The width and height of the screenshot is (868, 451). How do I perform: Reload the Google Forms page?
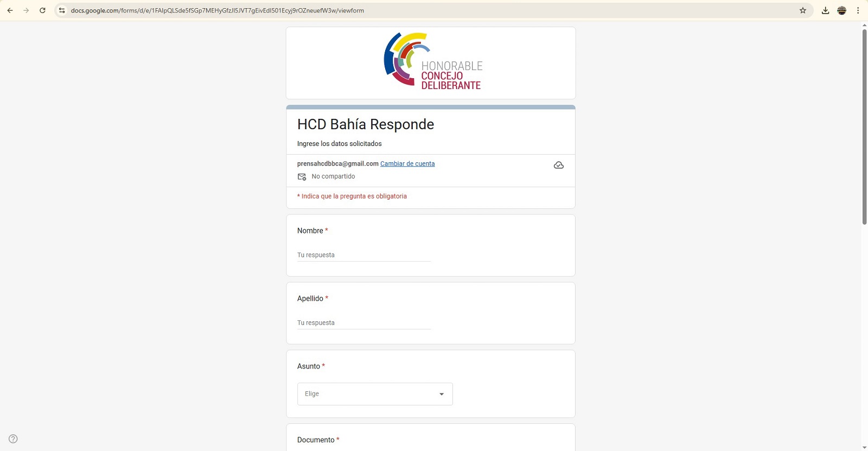point(42,10)
